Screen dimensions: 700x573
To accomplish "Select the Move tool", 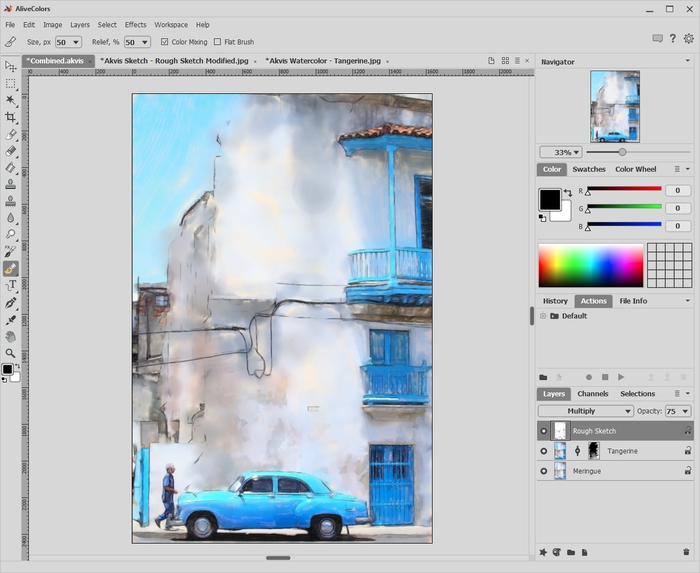I will 10,66.
